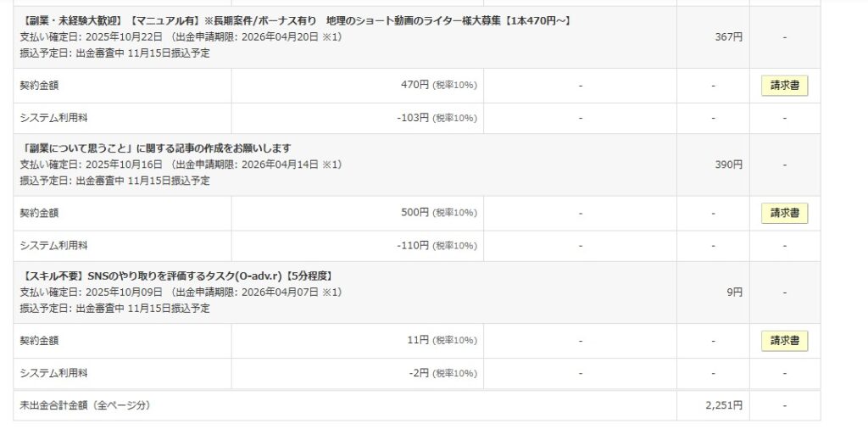Select the 390円 net payment amount
Image resolution: width=868 pixels, height=429 pixels.
click(x=728, y=164)
